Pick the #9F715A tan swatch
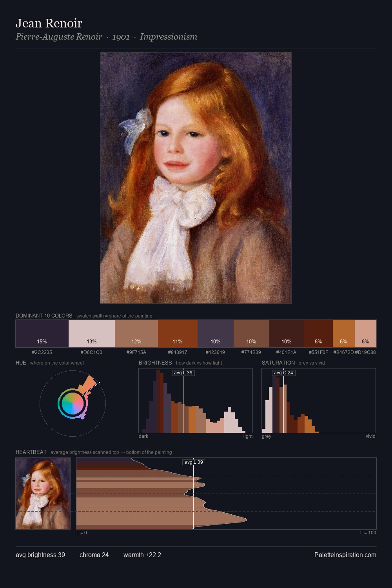Viewport: 392px width, 588px height. coord(136,334)
